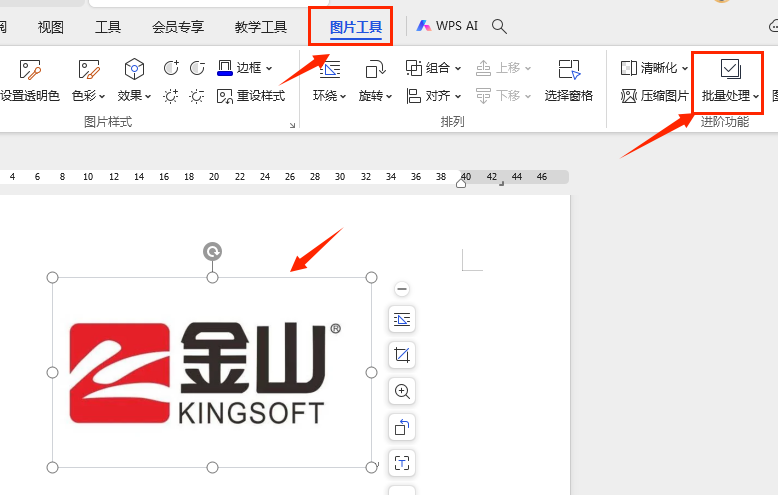This screenshot has width=778, height=495.
Task: Click the Set Transparent Color (设置透明色) tool
Action: coord(30,81)
